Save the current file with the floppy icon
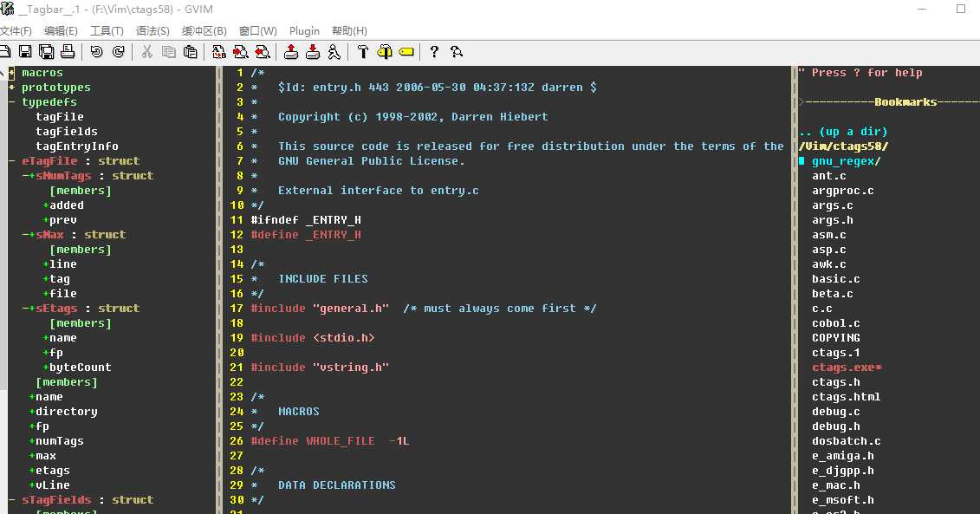Image resolution: width=980 pixels, height=514 pixels. pos(25,52)
